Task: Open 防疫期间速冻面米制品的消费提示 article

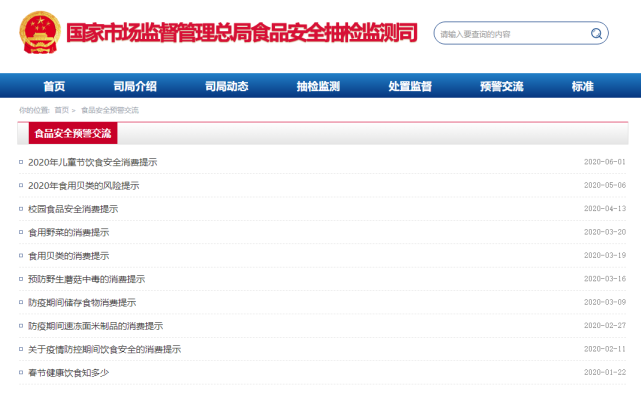Action: tap(96, 326)
